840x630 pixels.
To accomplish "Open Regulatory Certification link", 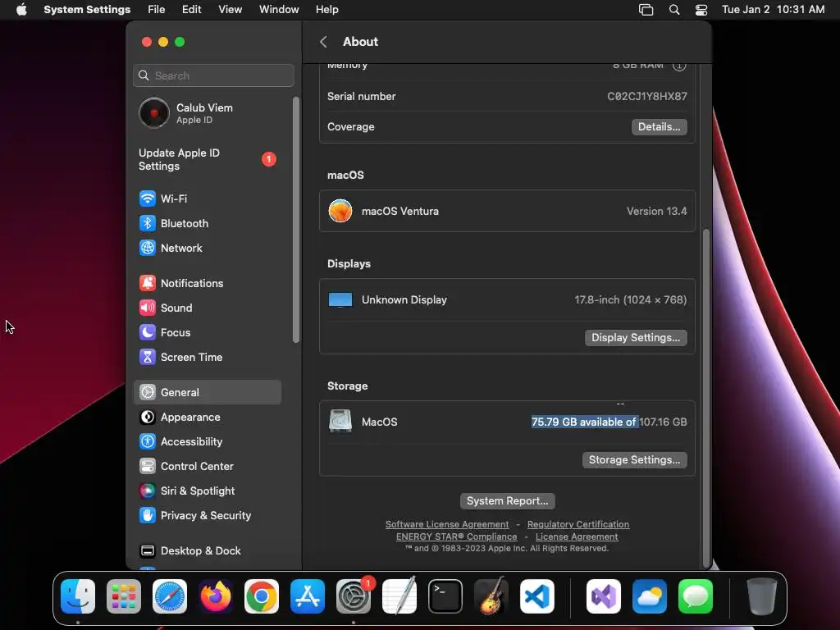I will pos(578,524).
